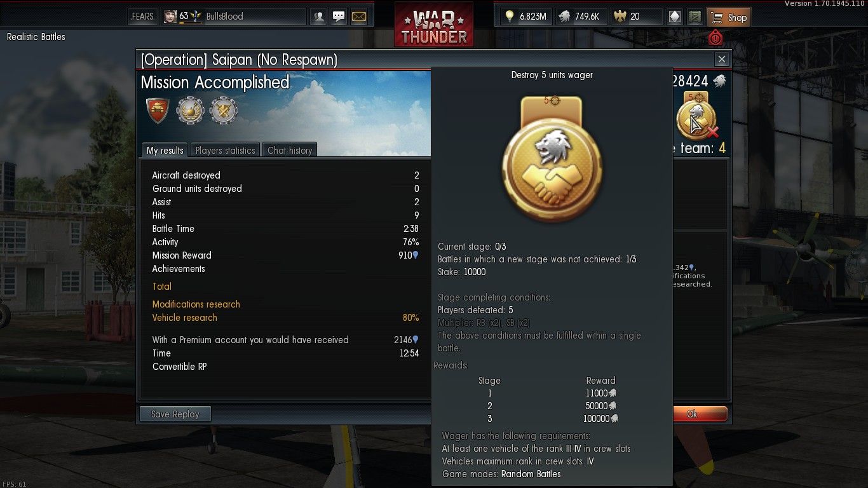Click the failed wager lion medal icon
Image resolution: width=868 pixels, height=488 pixels.
(697, 116)
